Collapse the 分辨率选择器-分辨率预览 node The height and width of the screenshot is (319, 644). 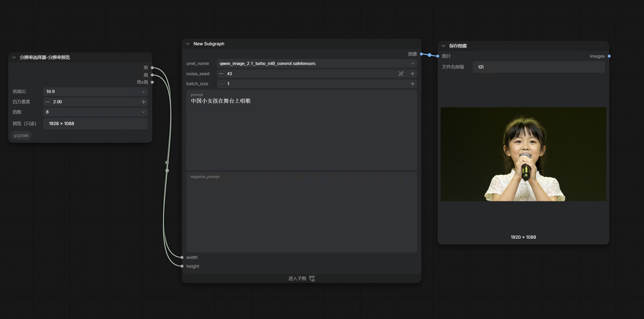point(14,58)
